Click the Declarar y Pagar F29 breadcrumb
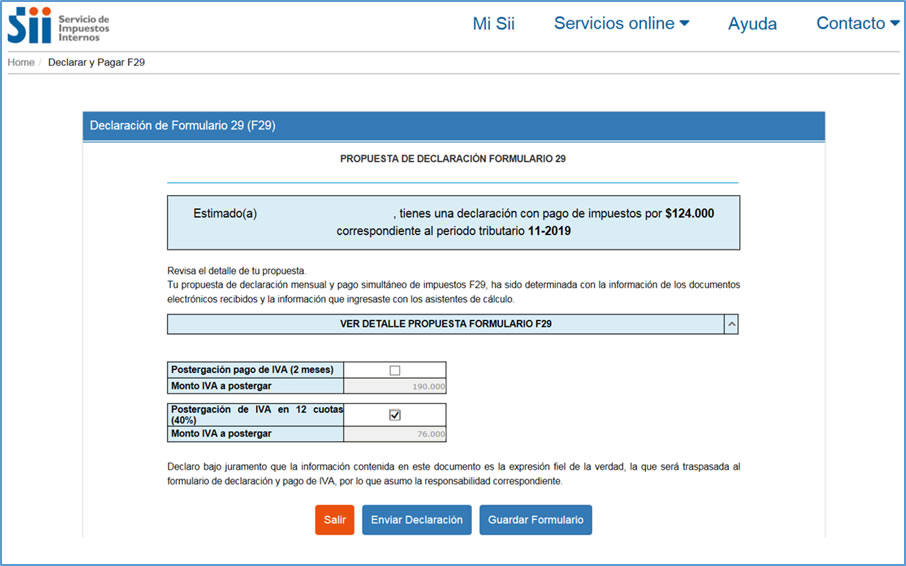This screenshot has height=566, width=906. (97, 63)
